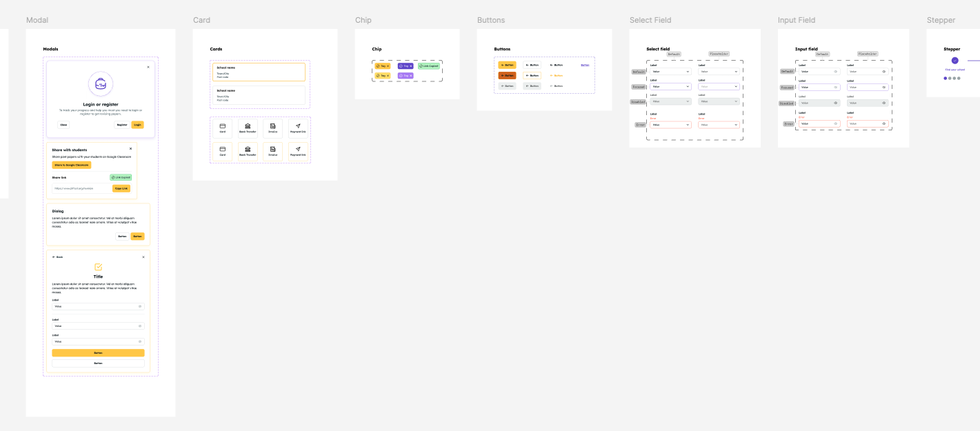This screenshot has height=431, width=980.
Task: Click the white Button in Dialog modal
Action: (122, 237)
